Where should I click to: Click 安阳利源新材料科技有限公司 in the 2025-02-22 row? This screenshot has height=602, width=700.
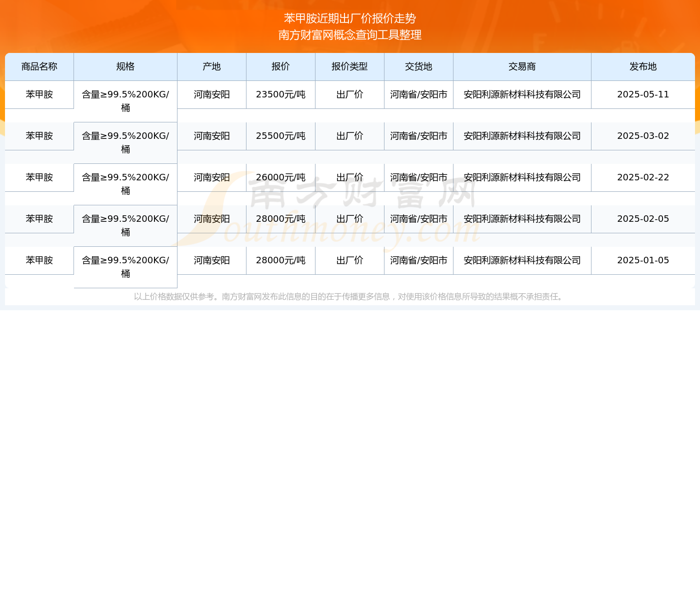(x=522, y=177)
